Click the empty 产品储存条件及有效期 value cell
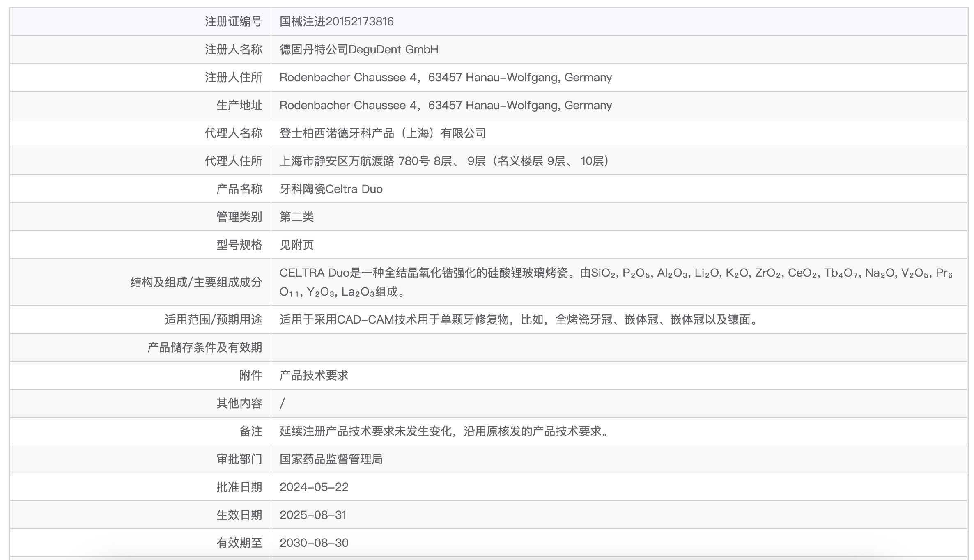Viewport: 974px width, 560px height. tap(618, 347)
